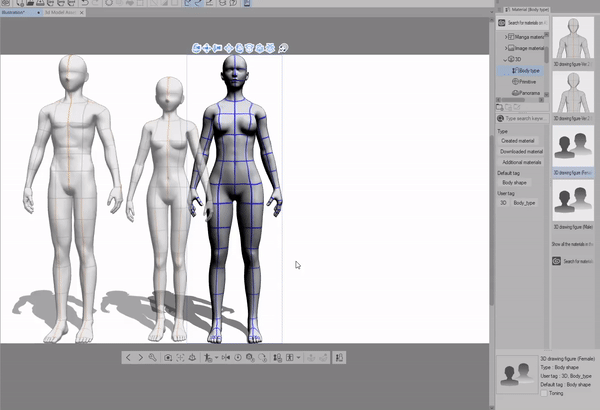The image size is (600, 410).
Task: Click the unlock joints icon in launcher
Action: pyautogui.click(x=262, y=358)
